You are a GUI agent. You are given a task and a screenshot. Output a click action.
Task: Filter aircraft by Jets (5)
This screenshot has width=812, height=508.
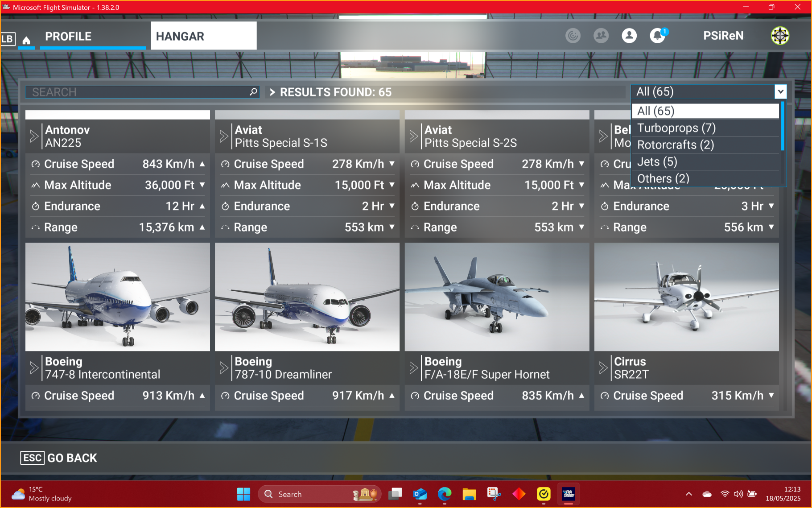click(x=705, y=162)
